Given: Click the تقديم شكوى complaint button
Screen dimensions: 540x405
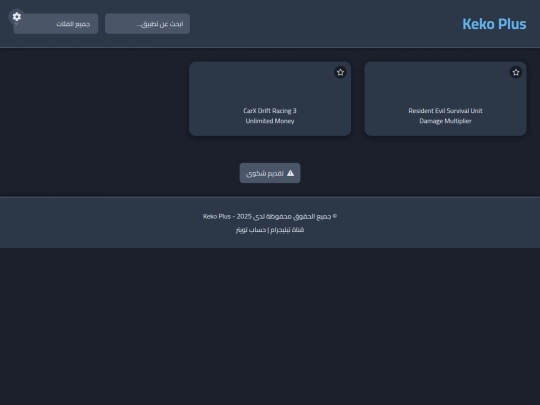Looking at the screenshot, I should tap(270, 173).
